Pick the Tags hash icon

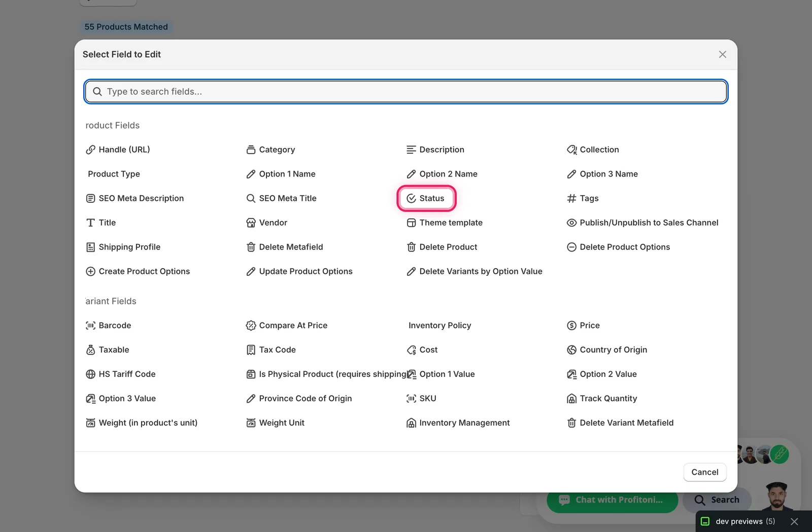click(x=571, y=198)
